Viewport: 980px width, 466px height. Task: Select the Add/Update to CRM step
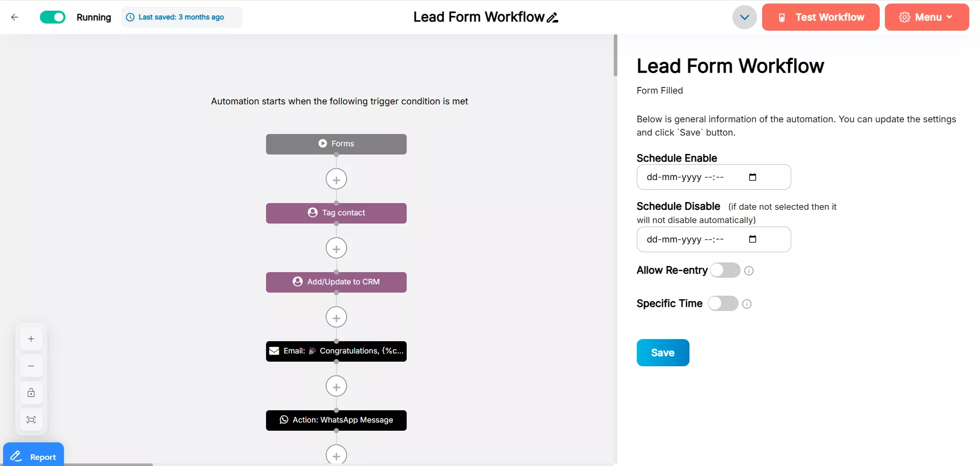(x=336, y=282)
